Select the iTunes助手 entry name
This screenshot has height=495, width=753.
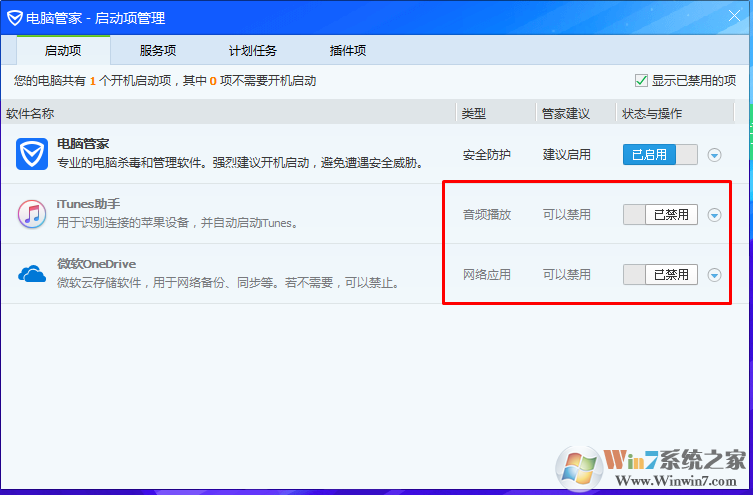88,204
